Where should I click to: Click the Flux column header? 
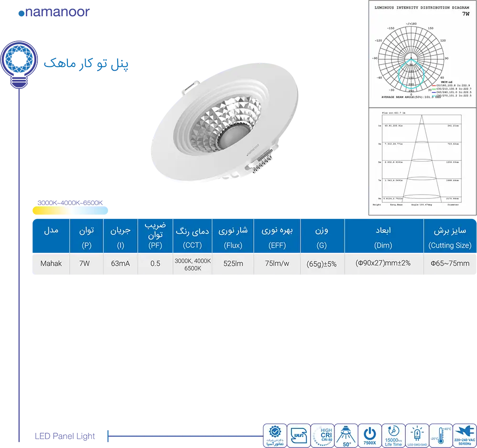233,237
